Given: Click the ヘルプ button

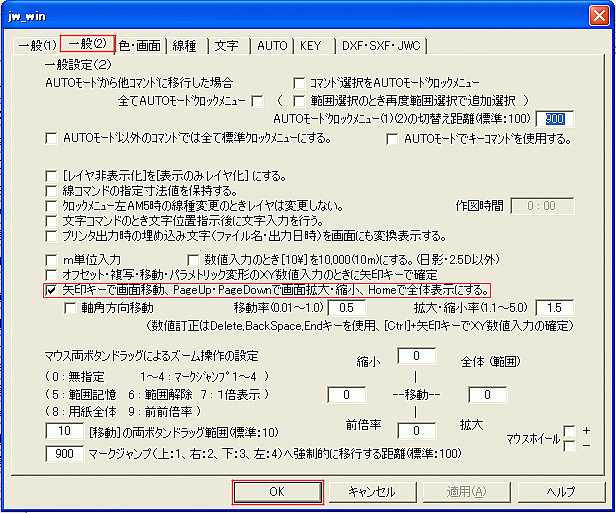Looking at the screenshot, I should click(x=561, y=492).
